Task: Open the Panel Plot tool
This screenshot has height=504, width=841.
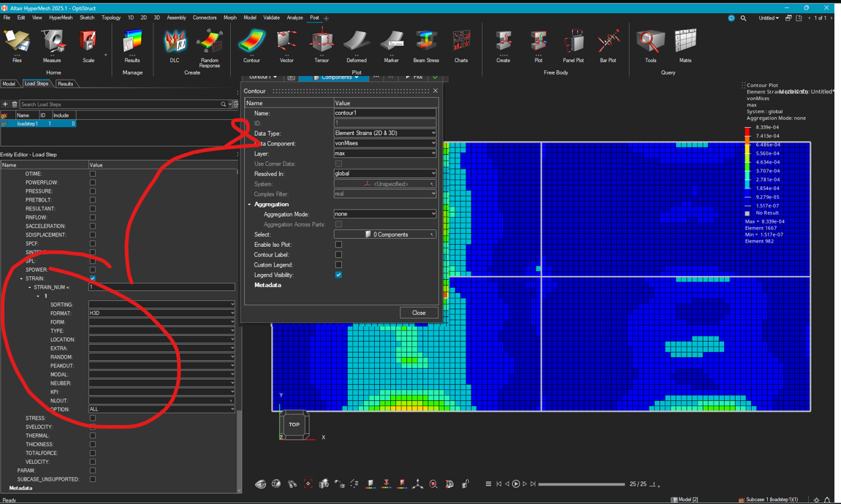Action: click(574, 46)
